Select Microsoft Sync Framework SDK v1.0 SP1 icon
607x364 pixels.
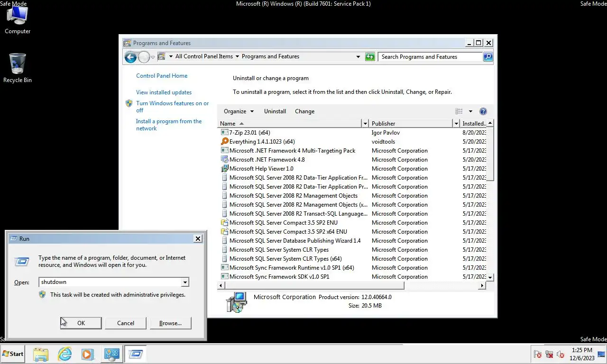pyautogui.click(x=225, y=277)
